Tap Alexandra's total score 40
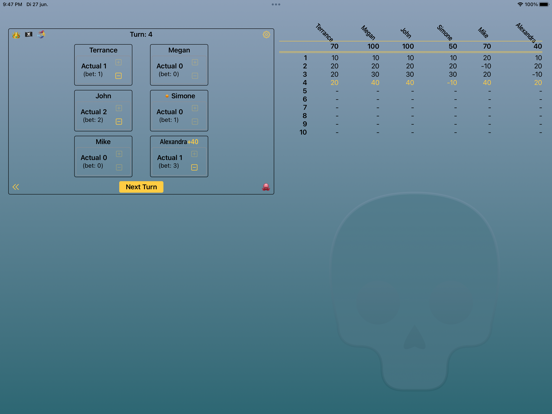This screenshot has height=414, width=552. click(538, 46)
